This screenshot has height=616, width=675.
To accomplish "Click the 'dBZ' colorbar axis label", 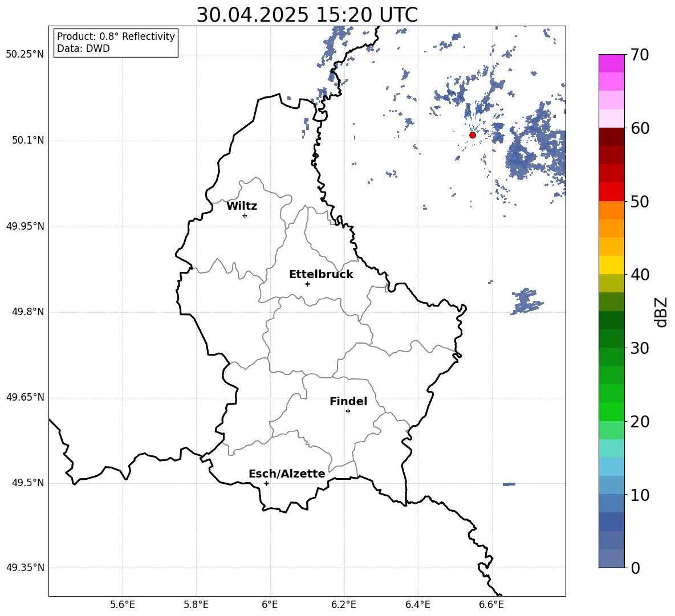I will pos(662,312).
